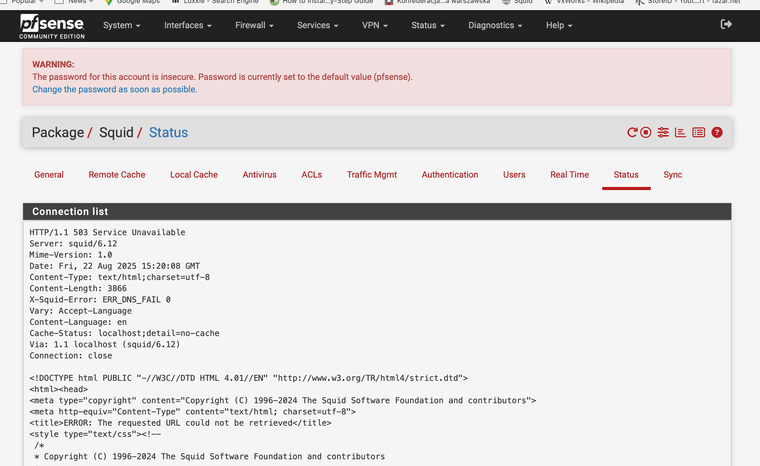
Task: Switch to the Local Cache tab
Action: click(194, 175)
